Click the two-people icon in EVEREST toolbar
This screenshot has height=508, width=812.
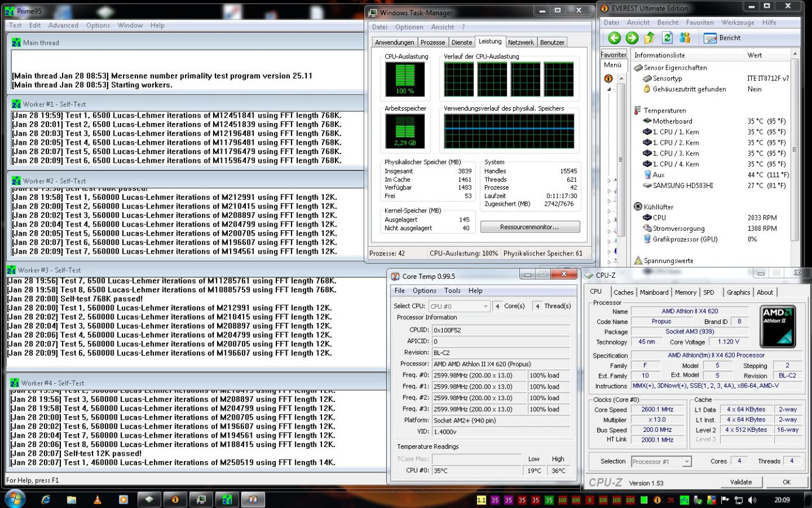pyautogui.click(x=685, y=37)
